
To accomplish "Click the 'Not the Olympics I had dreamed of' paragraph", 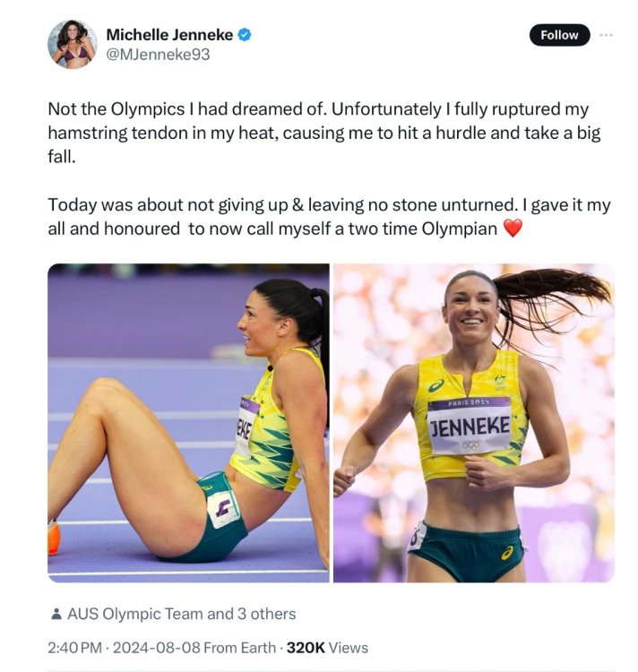I will tap(323, 134).
